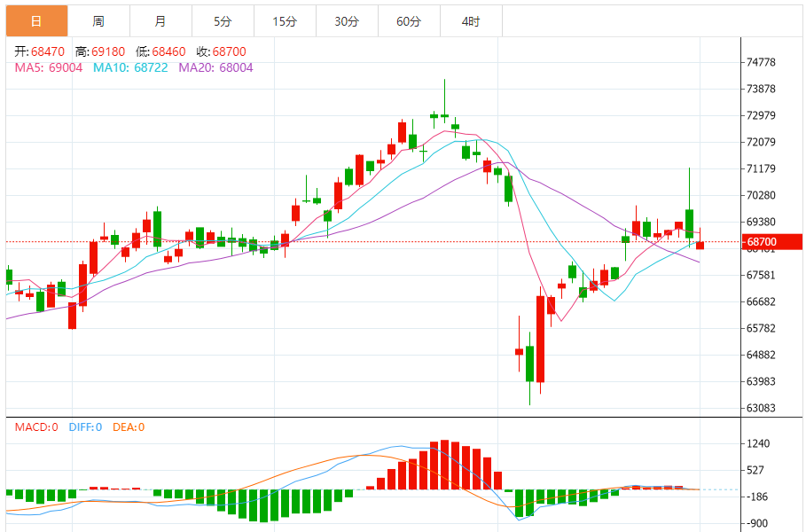
Task: Click the MA5: 69004 legend label
Action: pyautogui.click(x=48, y=68)
